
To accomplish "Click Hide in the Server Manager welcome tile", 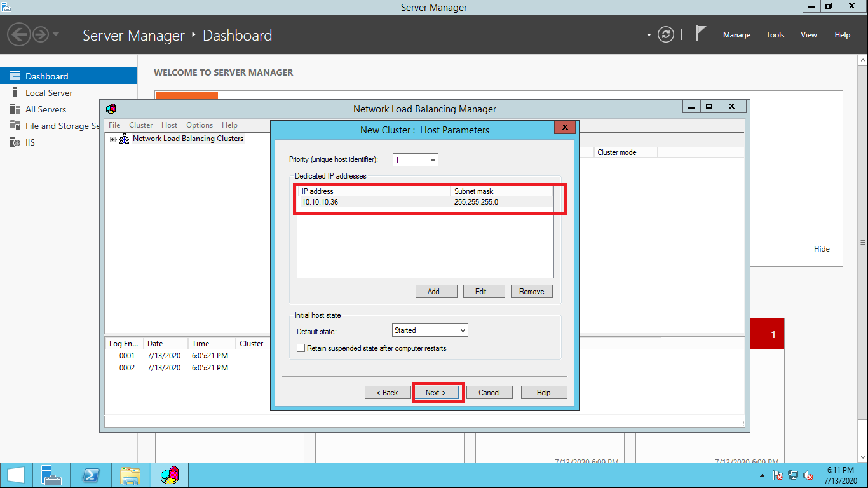I will [x=822, y=249].
